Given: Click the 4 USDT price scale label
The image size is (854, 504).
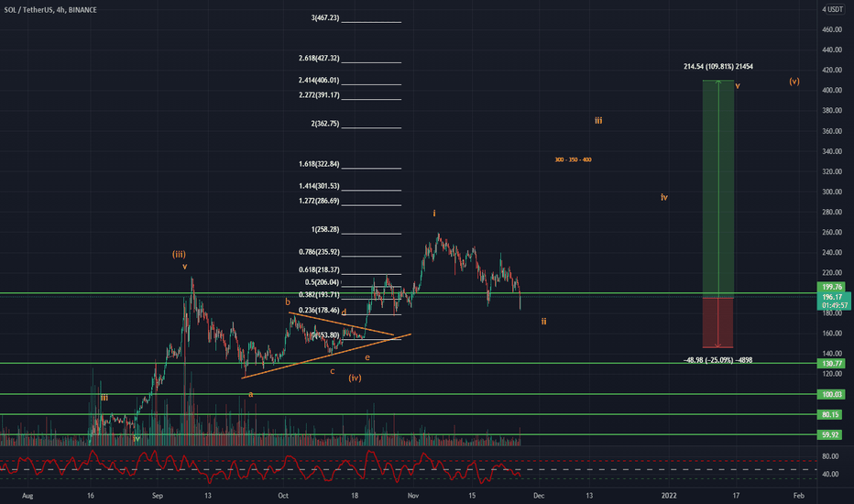Looking at the screenshot, I should click(x=832, y=9).
